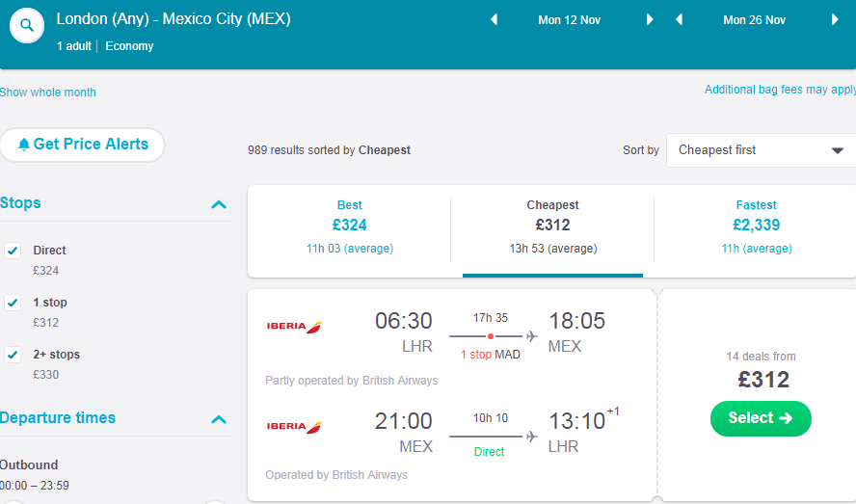
Task: Uncheck the 1 stop checkbox
Action: click(x=13, y=303)
